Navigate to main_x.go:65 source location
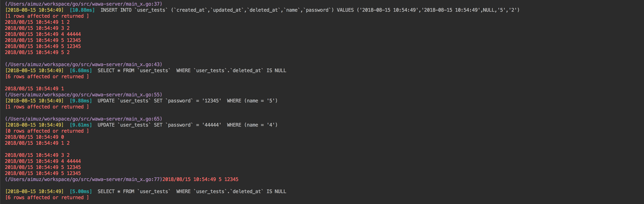 [x=83, y=119]
